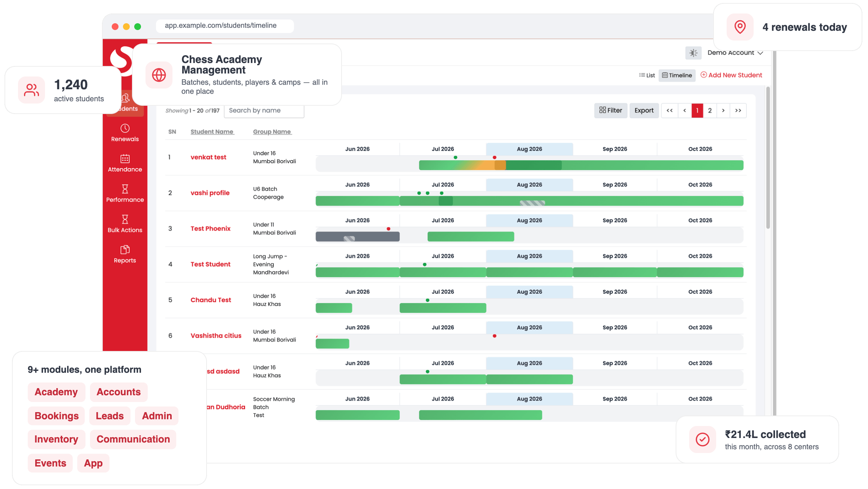Click the active students people icon
Screen dimensions: 868x489
click(31, 90)
